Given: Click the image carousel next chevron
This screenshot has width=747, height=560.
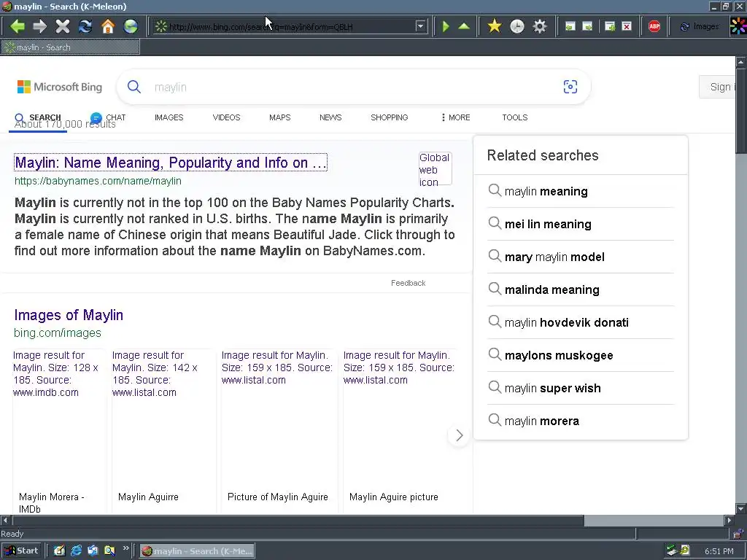Looking at the screenshot, I should tap(459, 435).
